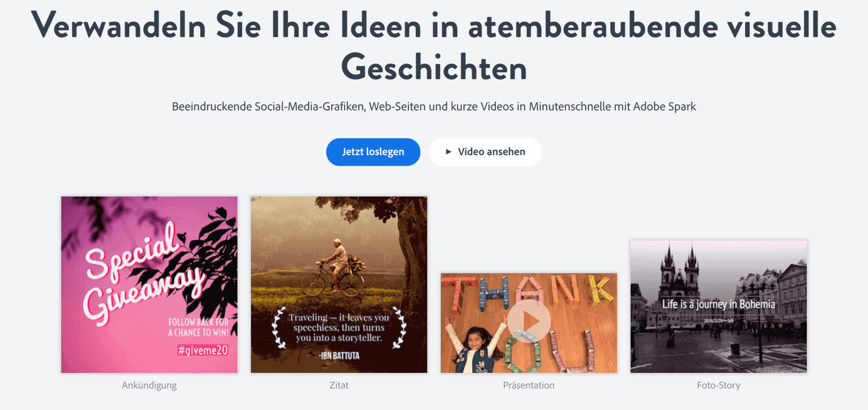Click the Foto-Story caption label
Viewport: 868px width, 410px height.
719,386
